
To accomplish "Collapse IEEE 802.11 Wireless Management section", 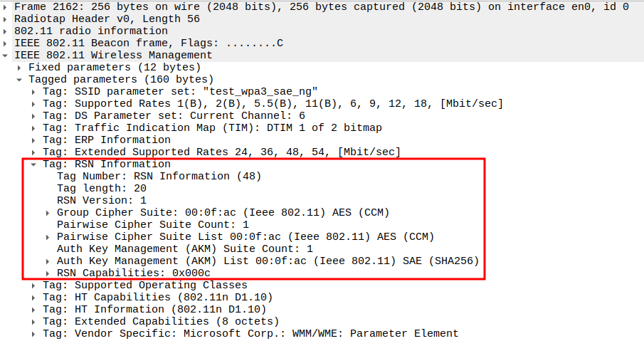I will pyautogui.click(x=6, y=56).
